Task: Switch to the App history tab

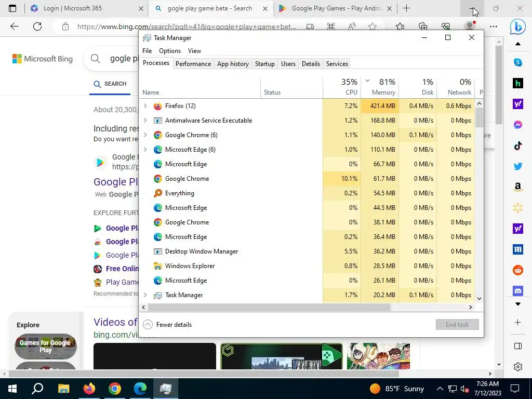Action: click(x=233, y=64)
